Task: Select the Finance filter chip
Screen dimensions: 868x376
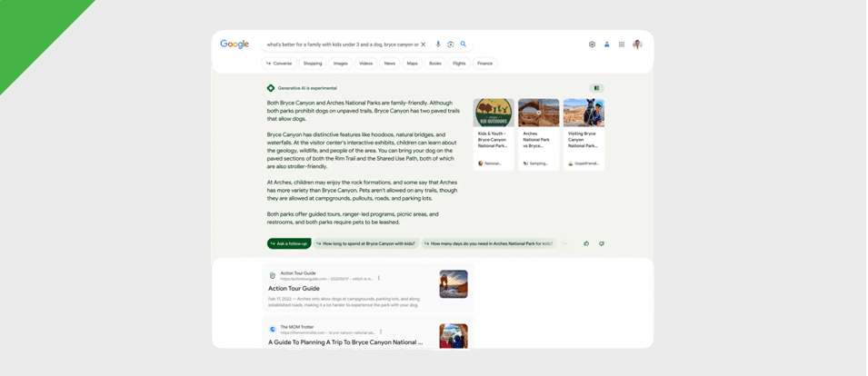Action: coord(485,64)
